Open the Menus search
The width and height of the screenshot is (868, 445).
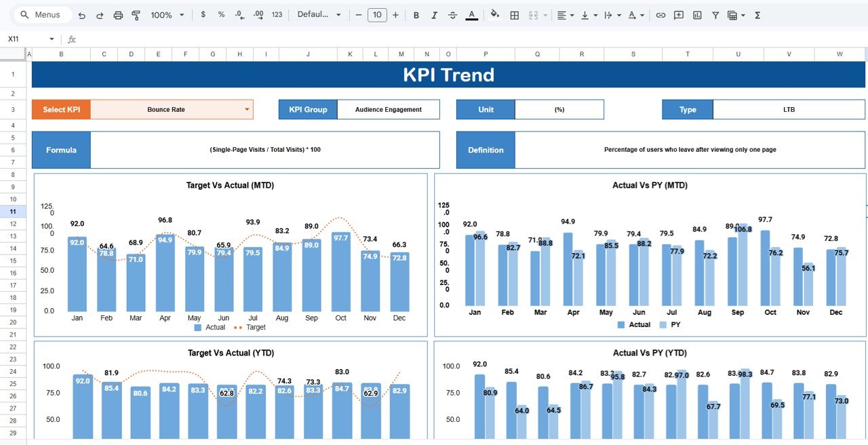coord(42,14)
